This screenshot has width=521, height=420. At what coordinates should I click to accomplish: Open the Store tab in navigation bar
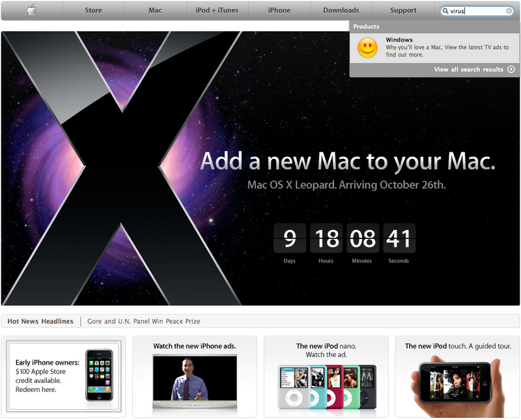93,10
